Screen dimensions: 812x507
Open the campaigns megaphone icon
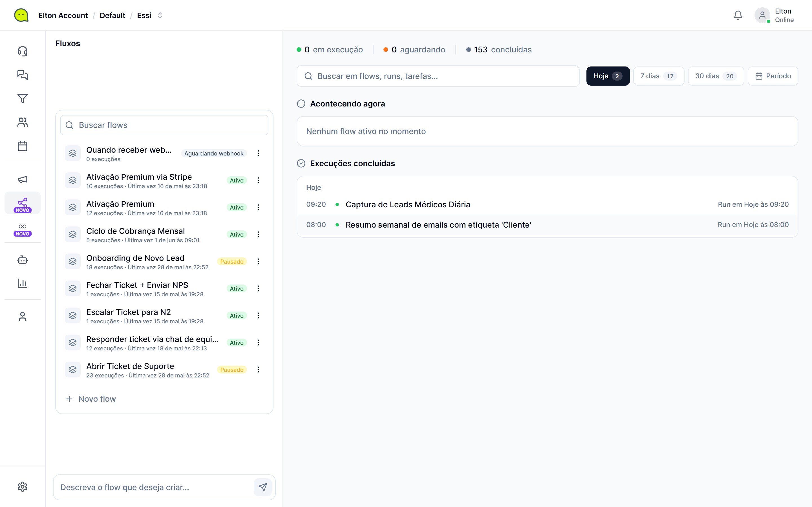[23, 179]
